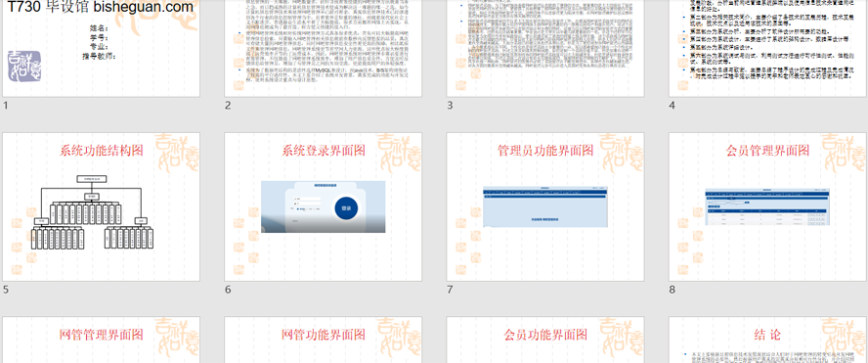Select the 会员功能界面图 slide thumbnail
Viewport: 868px width, 363px height.
pyautogui.click(x=545, y=340)
